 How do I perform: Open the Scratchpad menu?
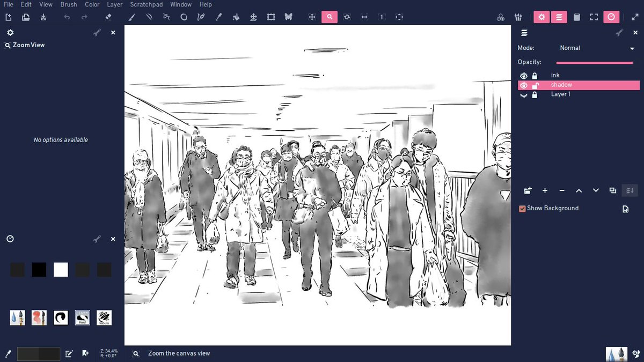tap(147, 4)
